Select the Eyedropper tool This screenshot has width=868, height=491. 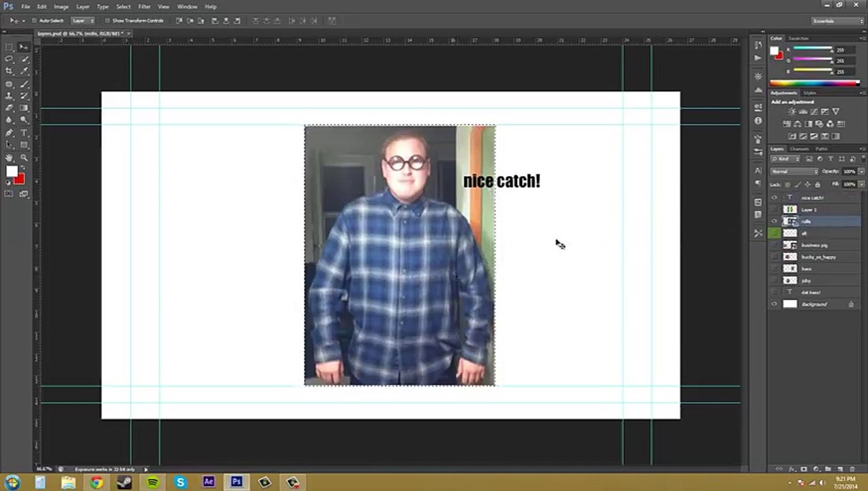(x=25, y=71)
